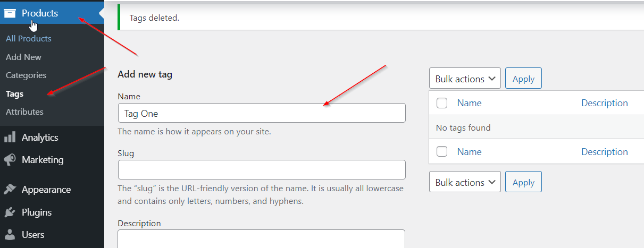Open the top Bulk actions dropdown
Screen dimensions: 644x248
pyautogui.click(x=465, y=79)
